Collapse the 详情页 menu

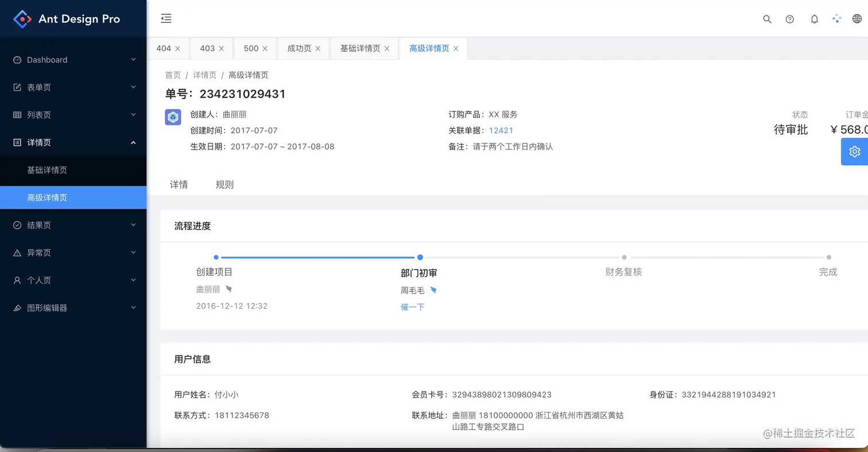(73, 142)
